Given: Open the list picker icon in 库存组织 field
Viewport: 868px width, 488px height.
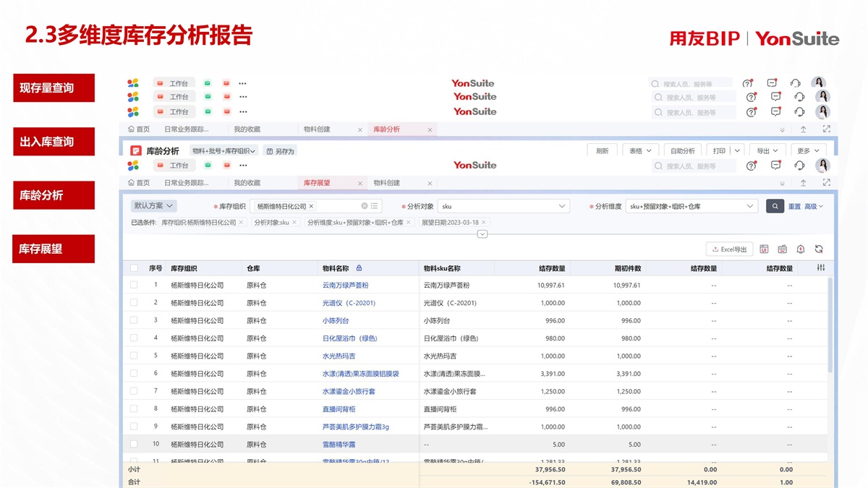Looking at the screenshot, I should (x=375, y=206).
